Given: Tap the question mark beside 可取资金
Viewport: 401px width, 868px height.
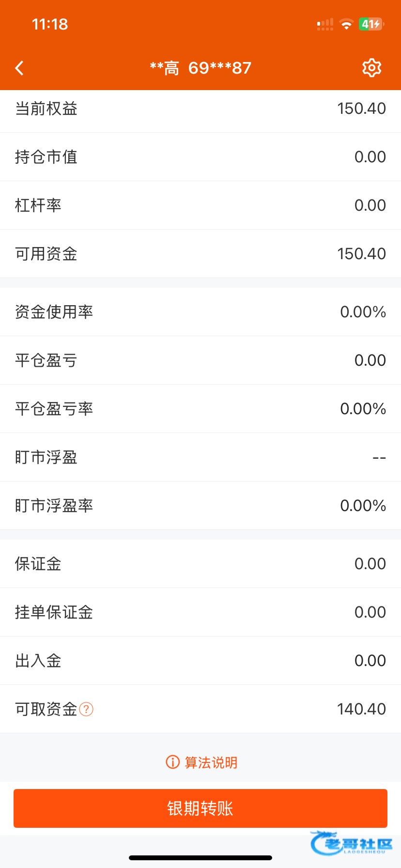Looking at the screenshot, I should 86,709.
